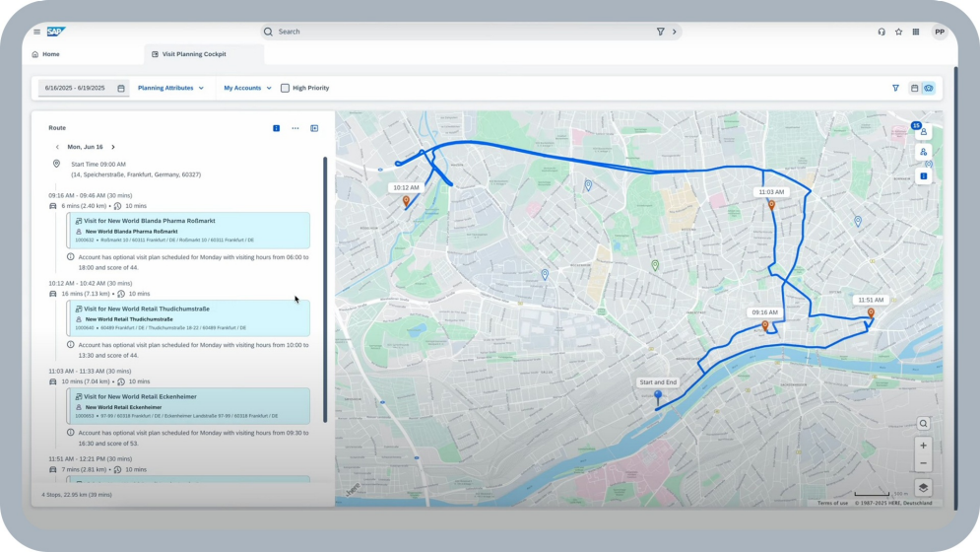The image size is (980, 552).
Task: Enable the High Priority checkbox
Action: (x=285, y=89)
